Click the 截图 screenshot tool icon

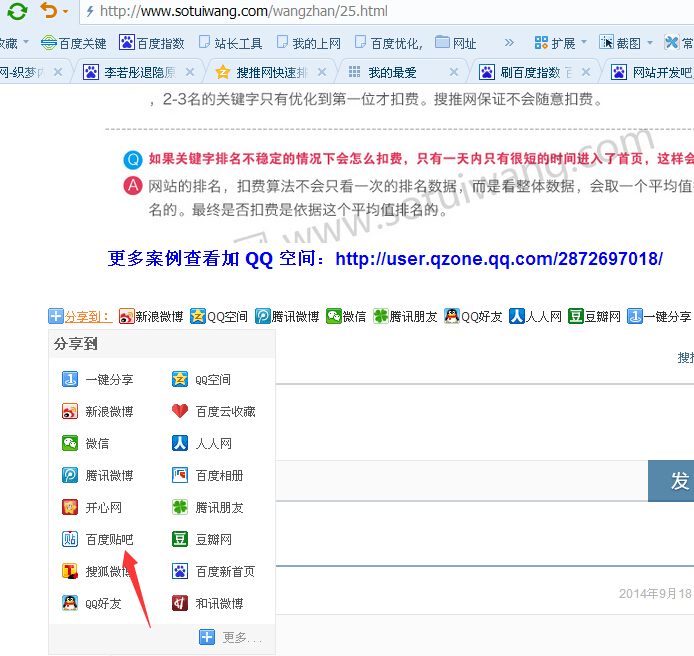(x=606, y=42)
